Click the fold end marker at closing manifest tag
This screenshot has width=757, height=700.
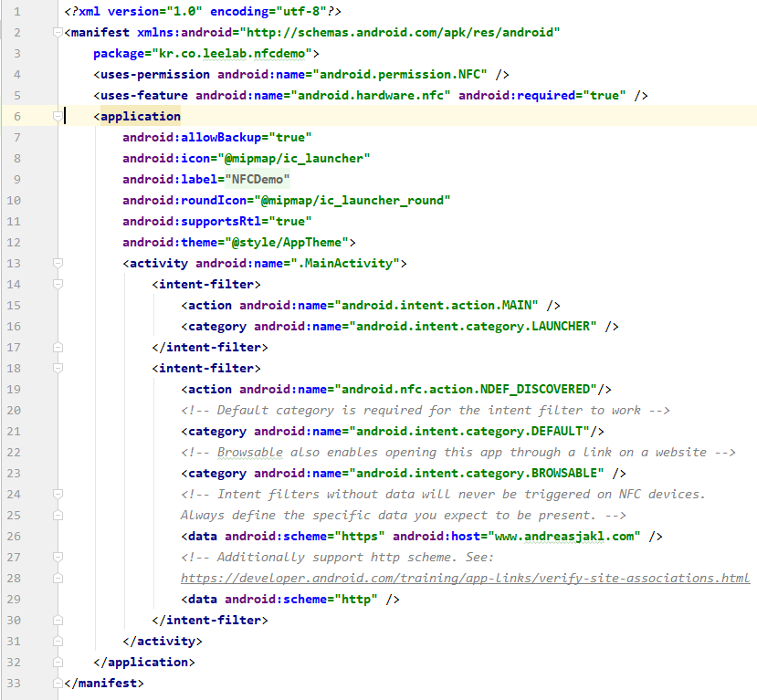pos(58,683)
